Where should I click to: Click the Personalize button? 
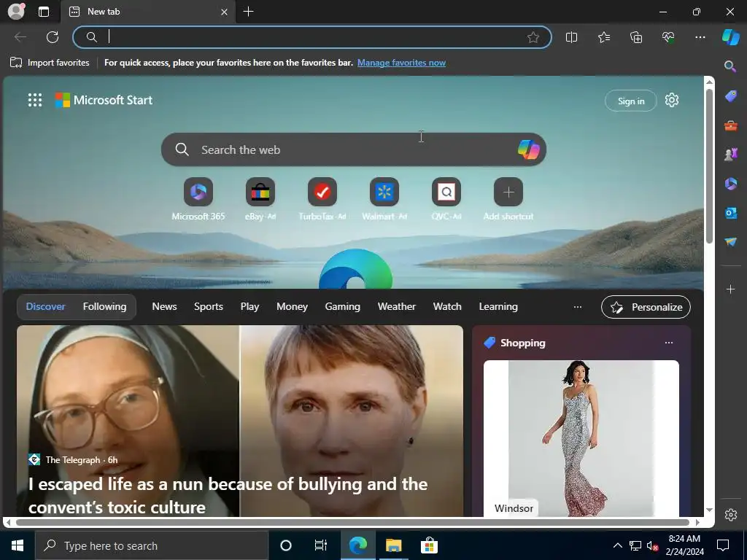coord(646,307)
